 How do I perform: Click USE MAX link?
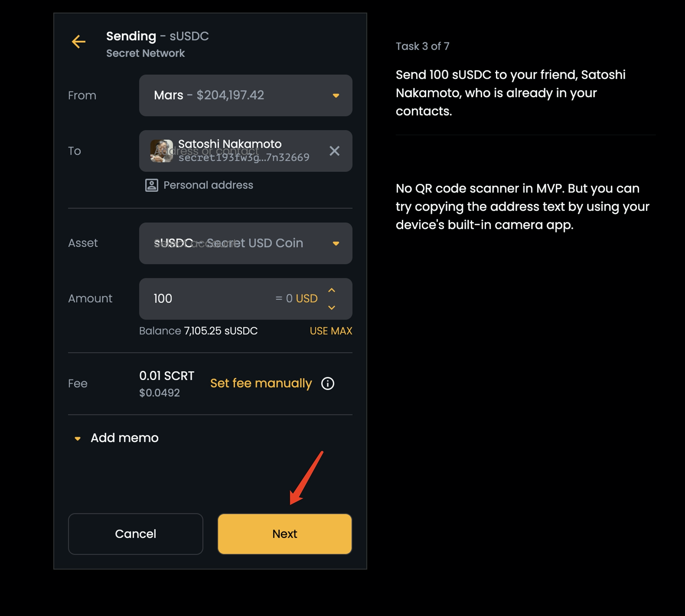[331, 331]
